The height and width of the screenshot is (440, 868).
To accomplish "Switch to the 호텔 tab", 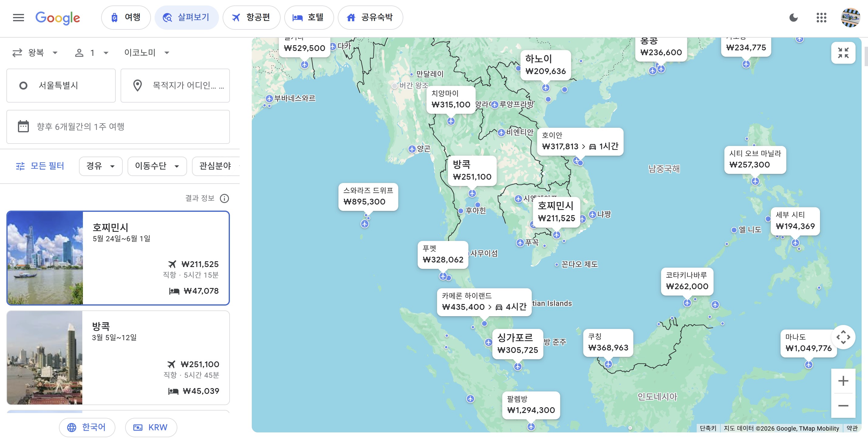I will coord(309,18).
